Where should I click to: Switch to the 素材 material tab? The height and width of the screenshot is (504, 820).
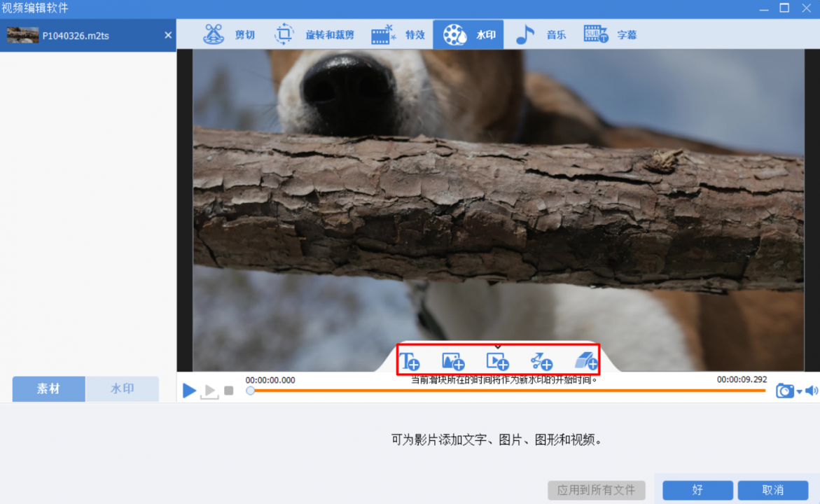pyautogui.click(x=48, y=388)
